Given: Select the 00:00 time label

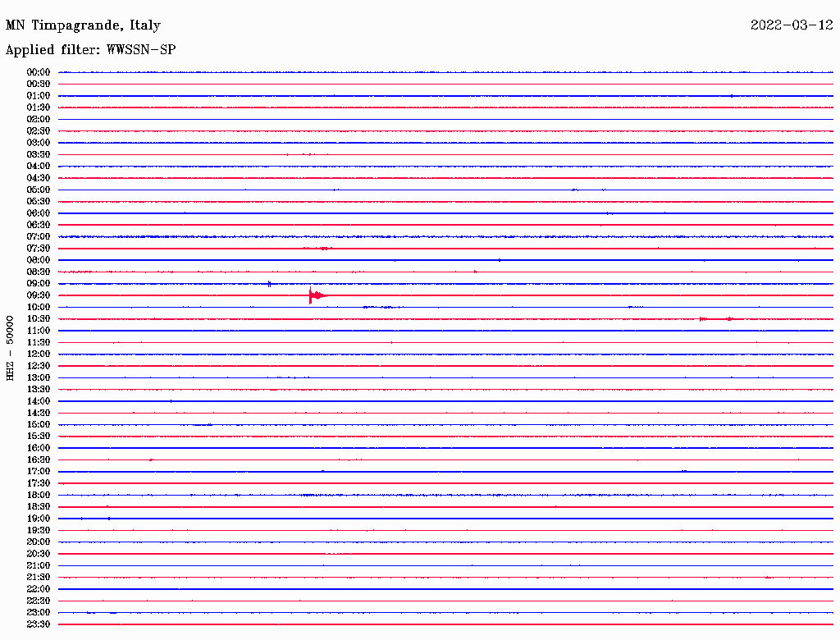Looking at the screenshot, I should click(39, 72).
